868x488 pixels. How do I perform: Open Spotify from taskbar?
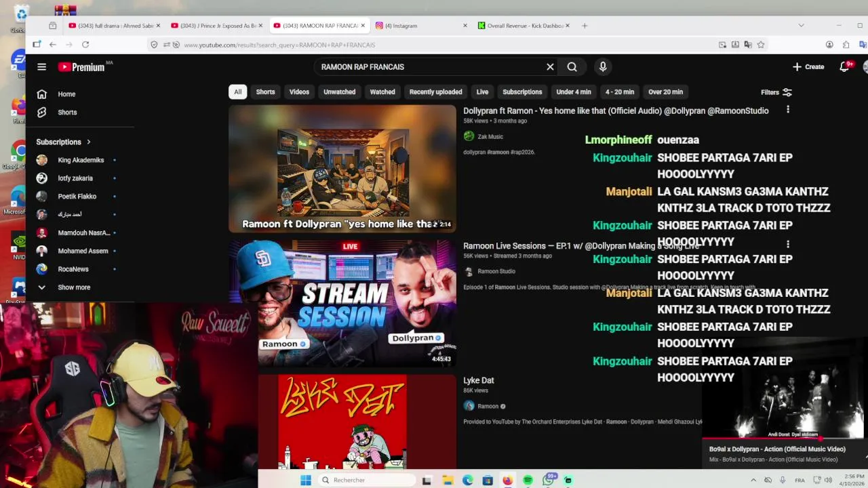pyautogui.click(x=528, y=480)
